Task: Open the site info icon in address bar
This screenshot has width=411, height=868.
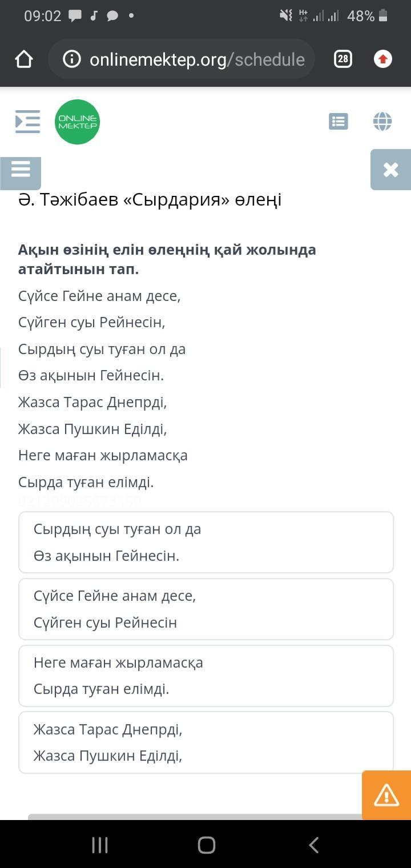Action: click(x=72, y=59)
